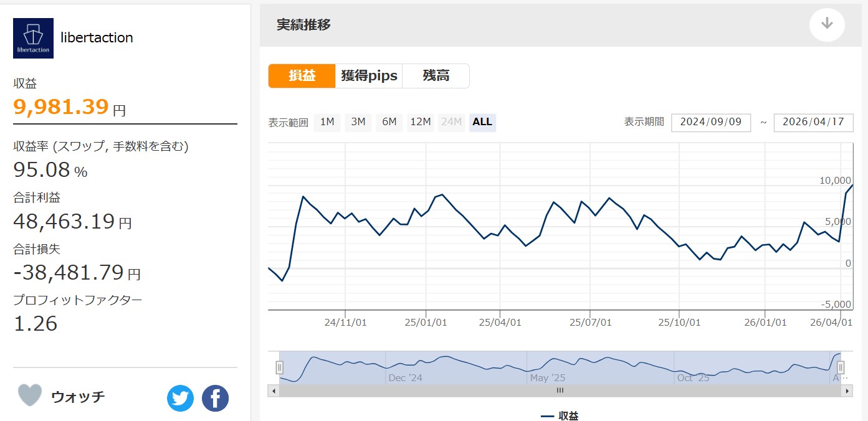Collapse panel with down arrow icon
This screenshot has width=868, height=421.
[x=827, y=24]
